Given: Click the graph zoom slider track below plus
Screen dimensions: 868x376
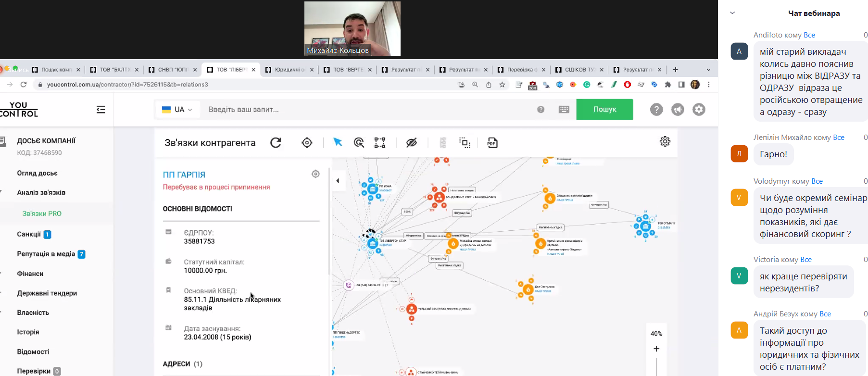Looking at the screenshot, I should (x=656, y=366).
